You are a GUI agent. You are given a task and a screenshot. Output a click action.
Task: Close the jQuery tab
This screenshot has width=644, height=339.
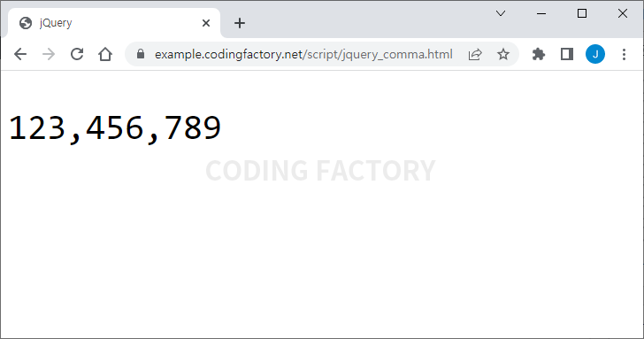206,23
